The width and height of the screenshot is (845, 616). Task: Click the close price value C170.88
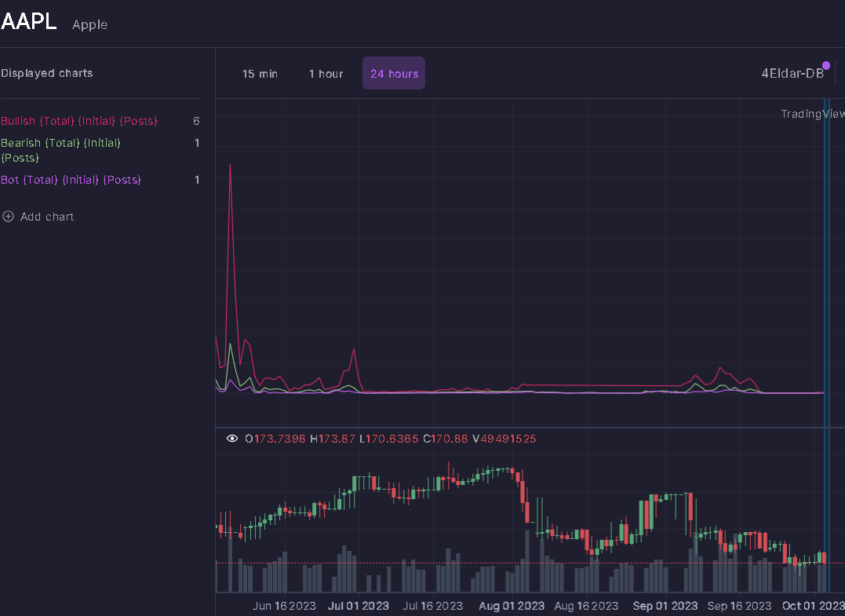(x=446, y=439)
